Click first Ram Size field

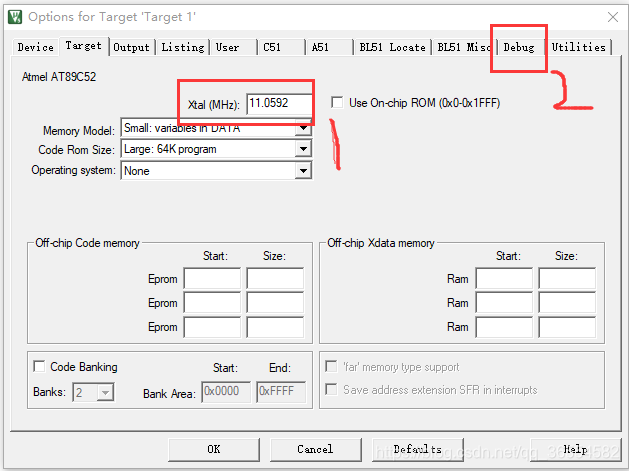coord(567,278)
